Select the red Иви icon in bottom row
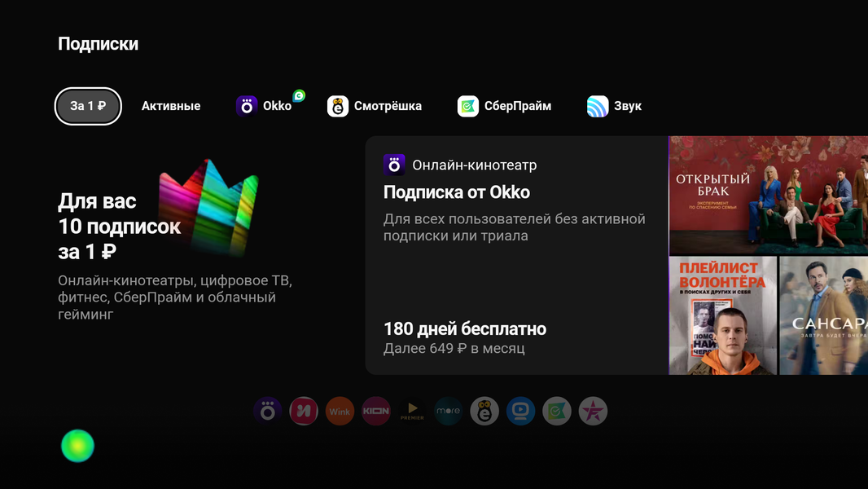The height and width of the screenshot is (489, 868). (304, 411)
